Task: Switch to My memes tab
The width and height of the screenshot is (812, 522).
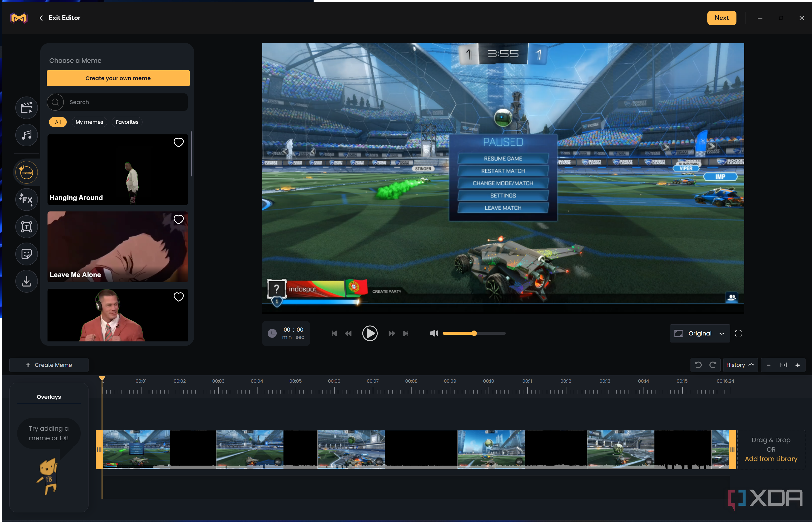Action: 89,122
